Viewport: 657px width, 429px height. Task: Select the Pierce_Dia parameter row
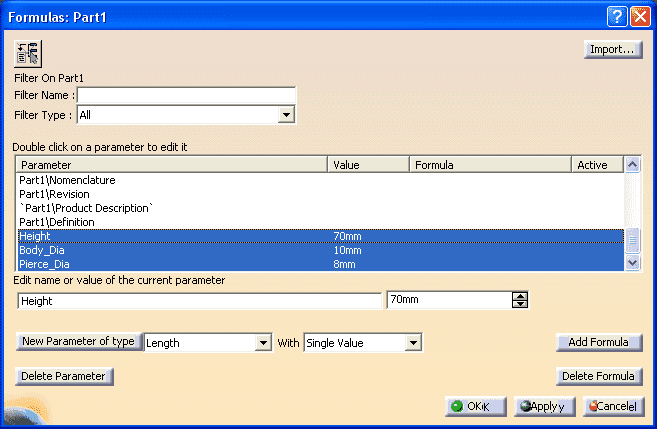point(321,264)
